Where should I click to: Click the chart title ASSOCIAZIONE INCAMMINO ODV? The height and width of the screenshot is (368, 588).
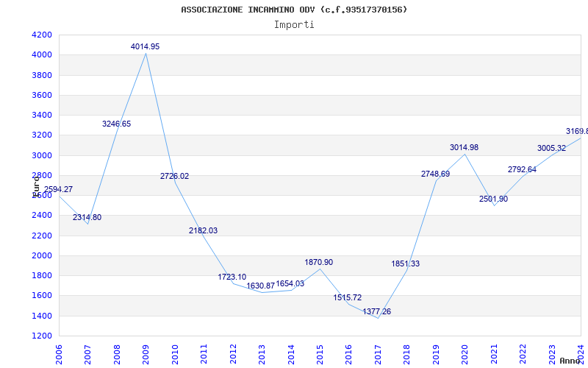coord(294,10)
